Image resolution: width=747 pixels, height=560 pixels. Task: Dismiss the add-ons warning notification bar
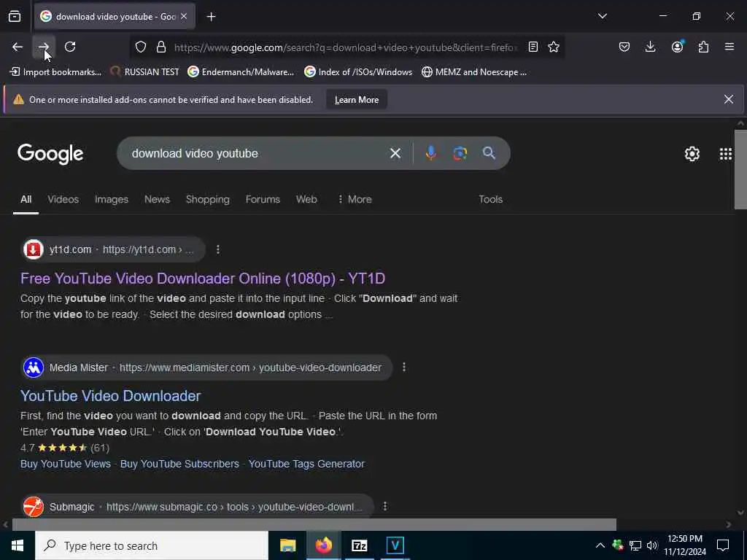pyautogui.click(x=729, y=99)
